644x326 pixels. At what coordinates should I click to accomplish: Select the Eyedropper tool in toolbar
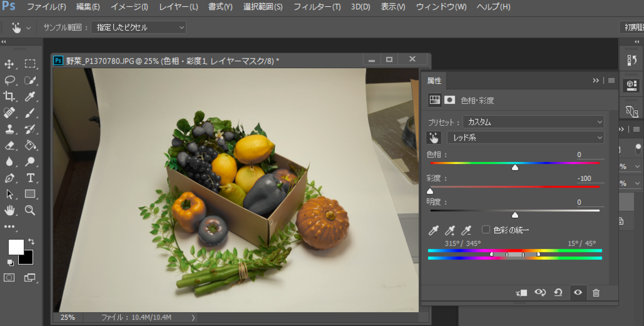point(30,96)
